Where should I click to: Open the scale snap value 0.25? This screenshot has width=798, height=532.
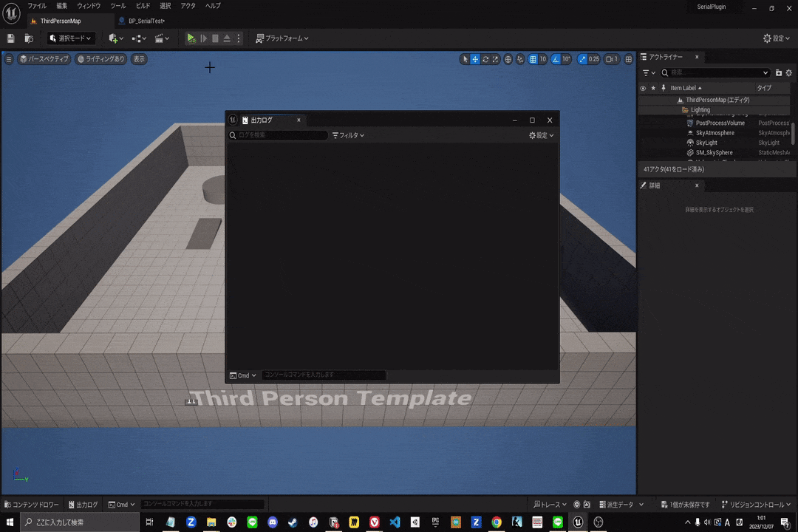coord(594,59)
